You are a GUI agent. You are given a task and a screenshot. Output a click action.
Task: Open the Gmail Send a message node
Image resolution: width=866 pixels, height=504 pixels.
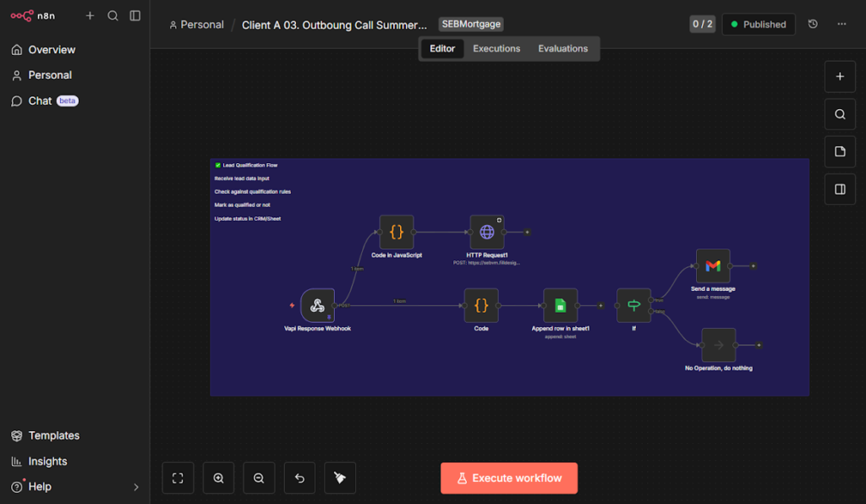(x=712, y=266)
